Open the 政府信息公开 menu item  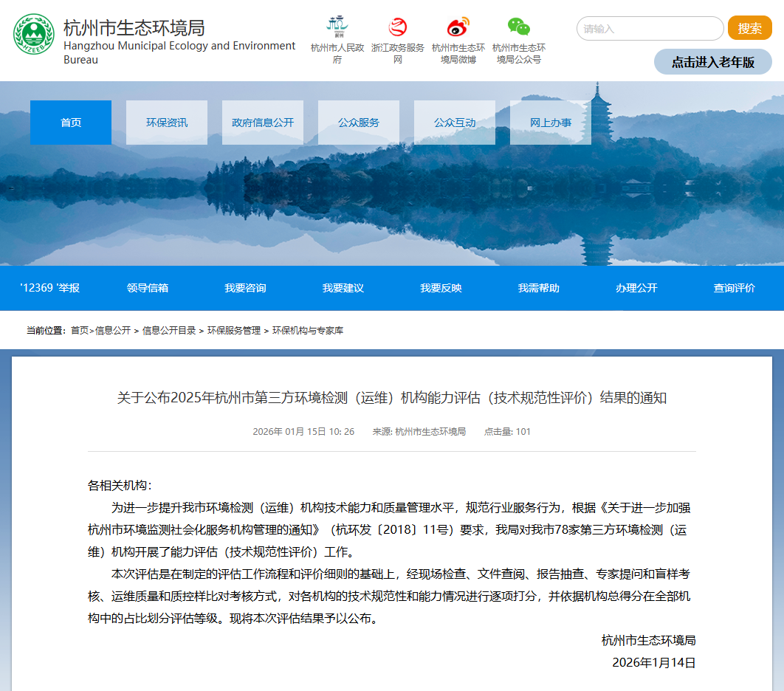[263, 123]
